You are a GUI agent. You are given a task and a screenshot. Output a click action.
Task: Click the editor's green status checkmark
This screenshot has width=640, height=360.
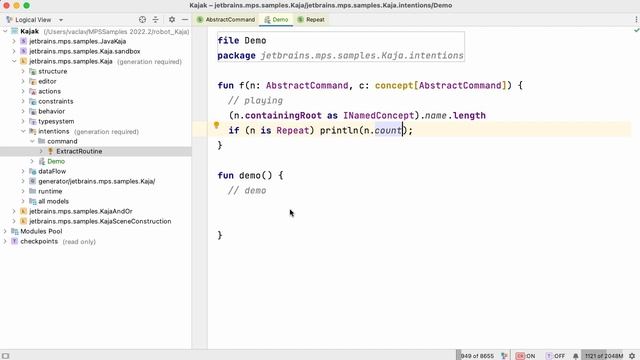636,30
